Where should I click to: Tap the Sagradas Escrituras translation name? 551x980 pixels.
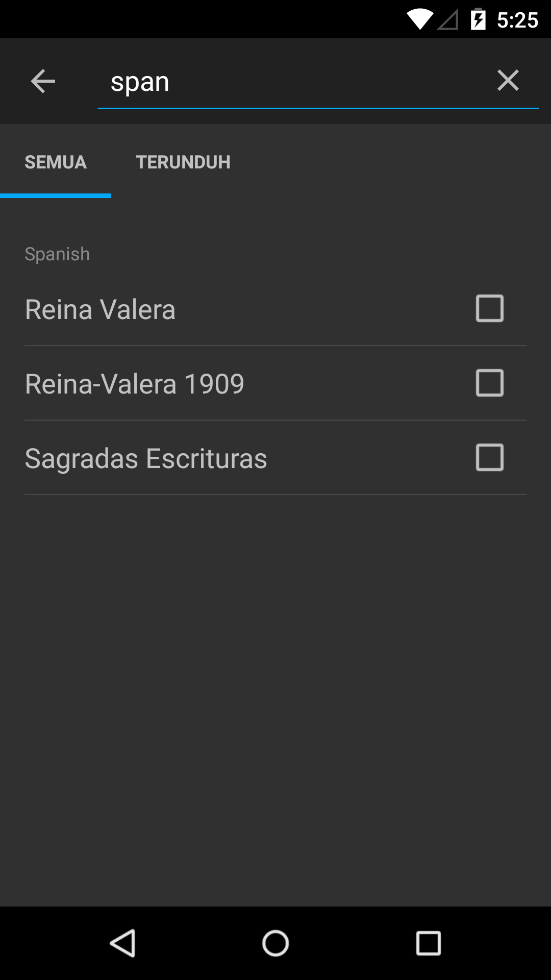point(146,458)
